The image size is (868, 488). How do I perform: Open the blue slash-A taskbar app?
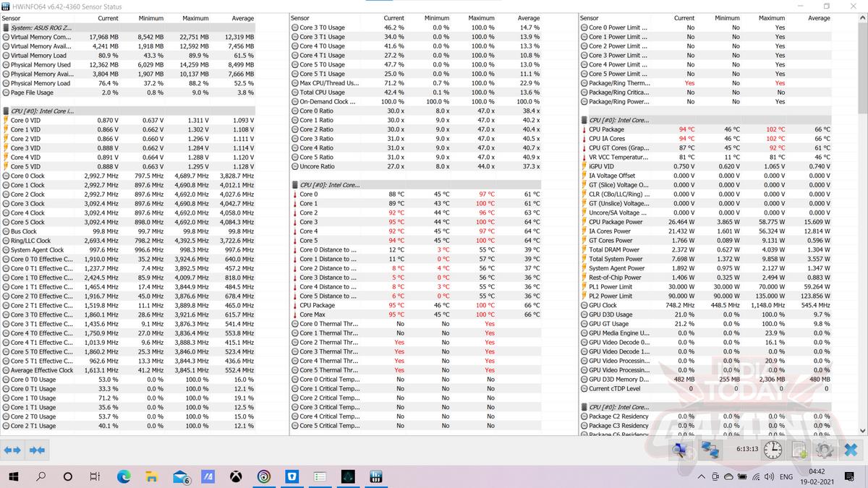208,477
